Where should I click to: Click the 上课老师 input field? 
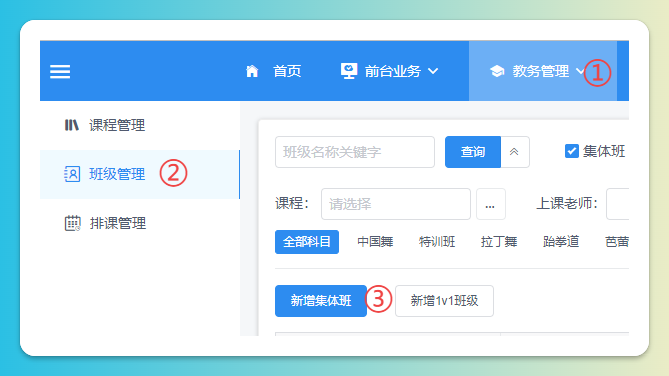pos(617,204)
